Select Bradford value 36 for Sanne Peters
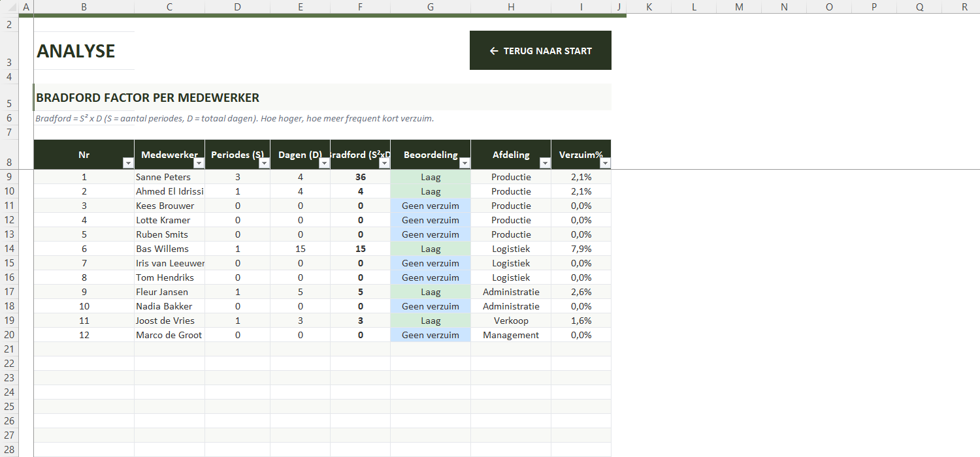 pyautogui.click(x=360, y=177)
